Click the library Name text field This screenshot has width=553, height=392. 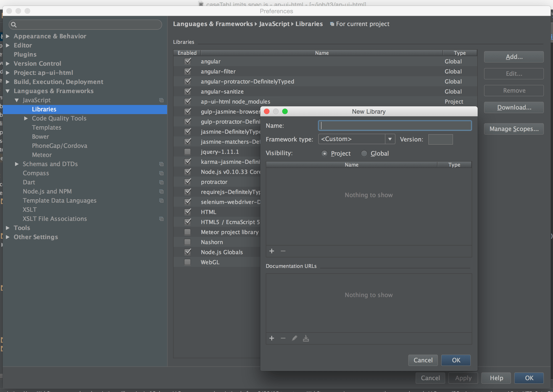pyautogui.click(x=395, y=125)
